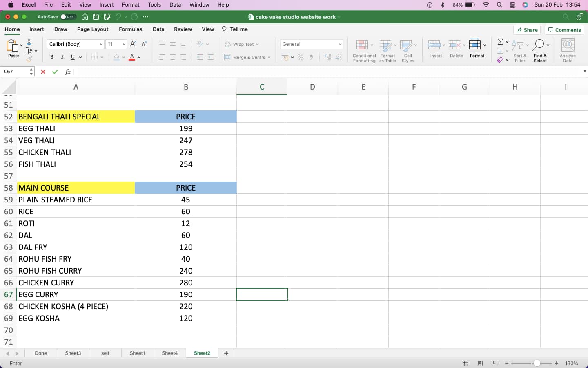Open the Merge & Centre dropdown arrow
Screen dimensions: 588x368
pos(269,58)
